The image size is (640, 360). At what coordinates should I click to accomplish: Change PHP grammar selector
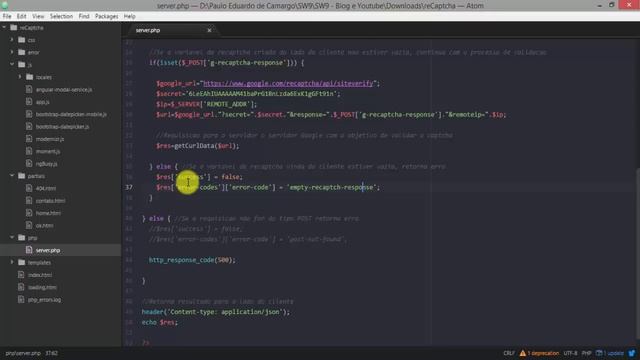click(587, 353)
